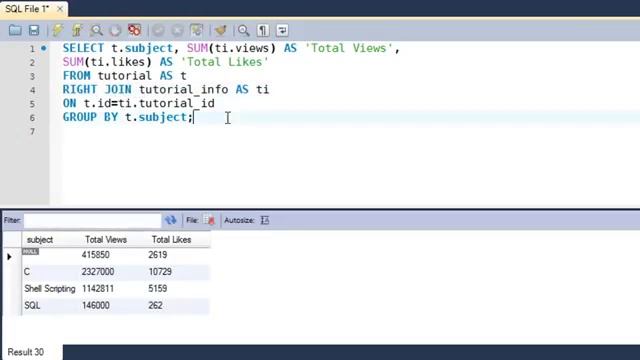Select the Shell Scripting cell
640x360 pixels.
[x=50, y=289]
